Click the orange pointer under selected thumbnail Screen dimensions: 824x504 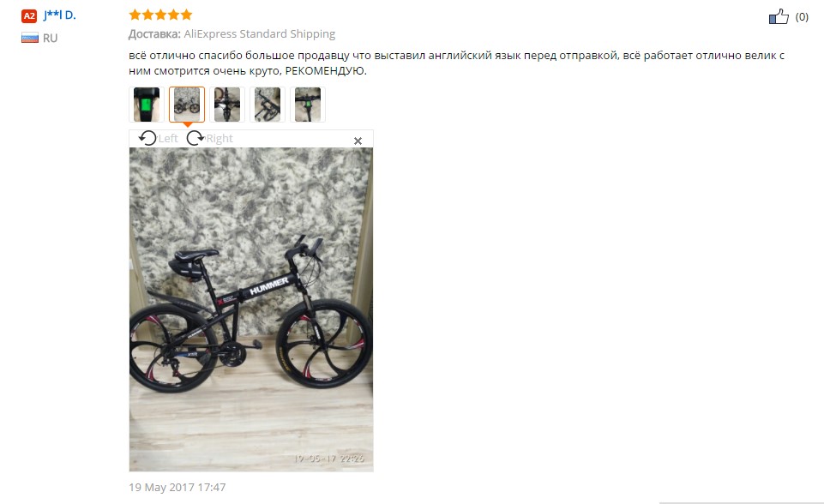[187, 125]
